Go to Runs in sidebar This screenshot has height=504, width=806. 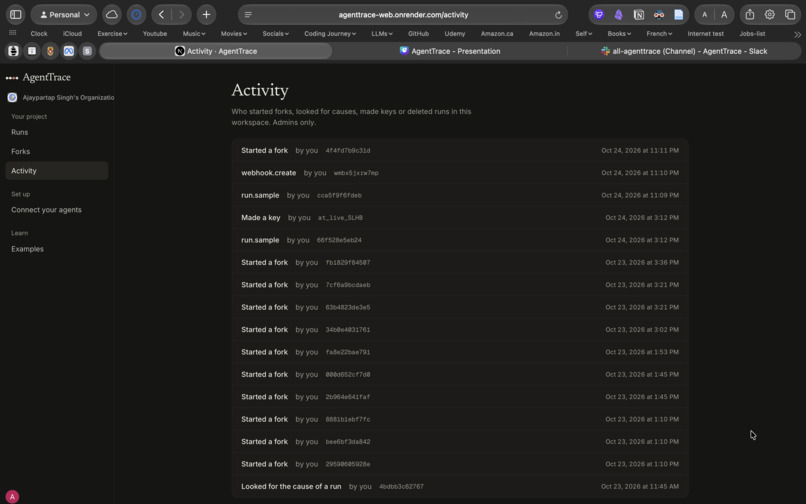point(20,132)
